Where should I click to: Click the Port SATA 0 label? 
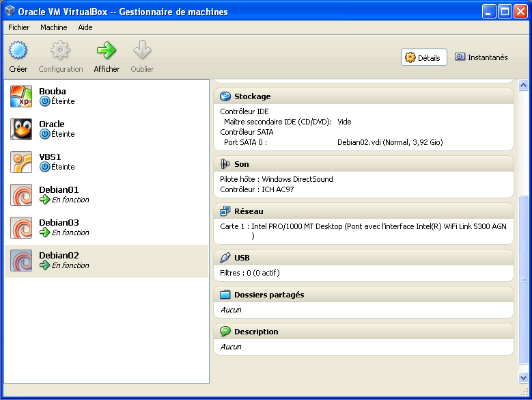(x=245, y=142)
